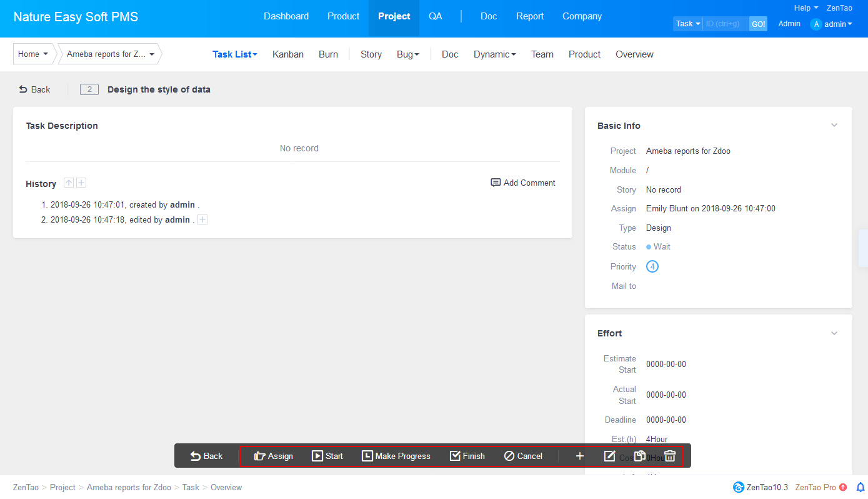Collapse the Effort panel chevron

pos(834,333)
